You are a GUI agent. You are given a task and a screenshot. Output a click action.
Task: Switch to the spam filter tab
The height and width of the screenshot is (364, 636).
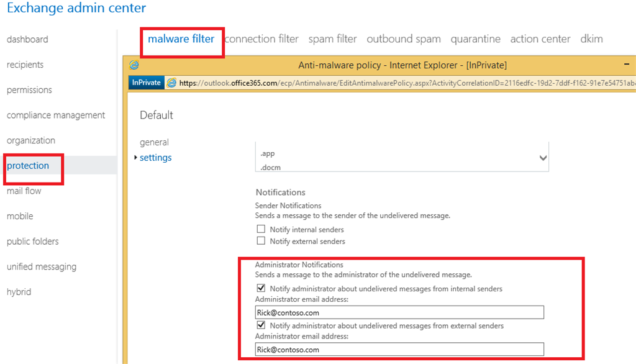tap(332, 39)
